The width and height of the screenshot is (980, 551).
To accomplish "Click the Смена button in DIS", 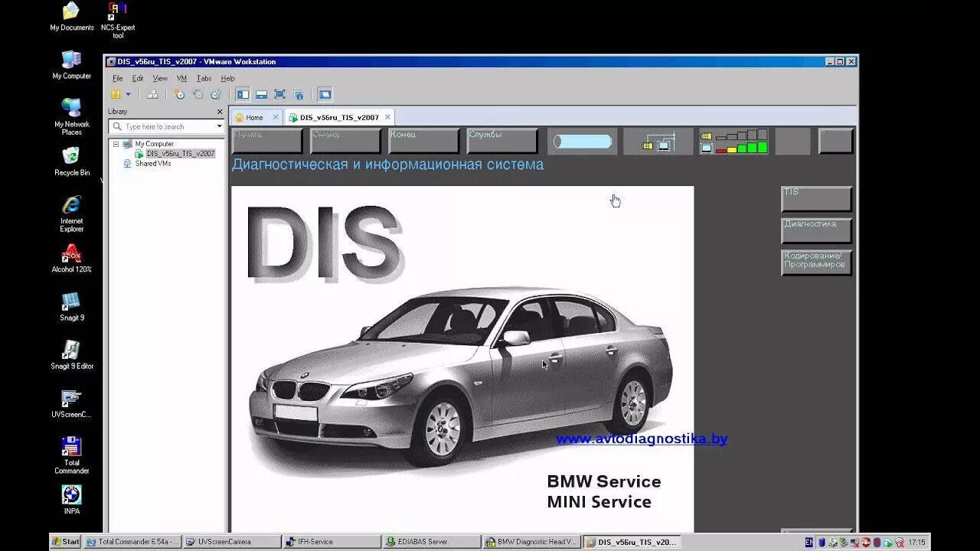I will coord(345,141).
